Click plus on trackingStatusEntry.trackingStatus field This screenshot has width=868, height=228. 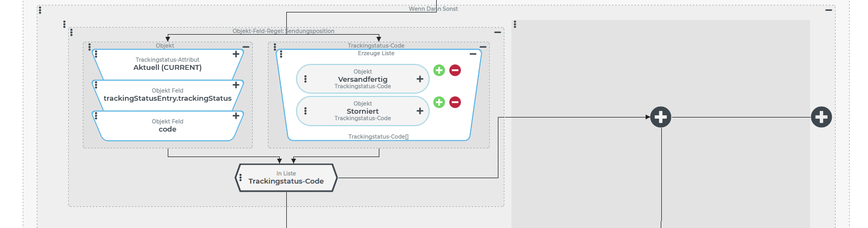[x=236, y=85]
